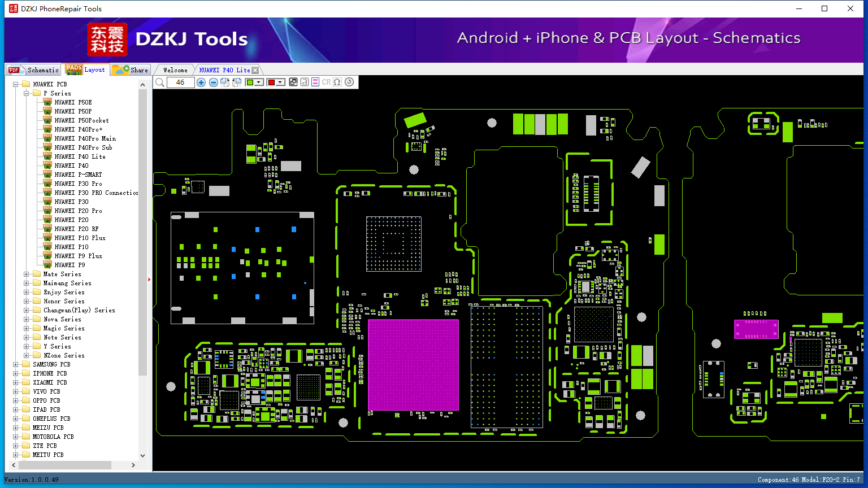868x488 pixels.
Task: Select HUAWEI P40 Lite in the tree
Action: (80, 156)
